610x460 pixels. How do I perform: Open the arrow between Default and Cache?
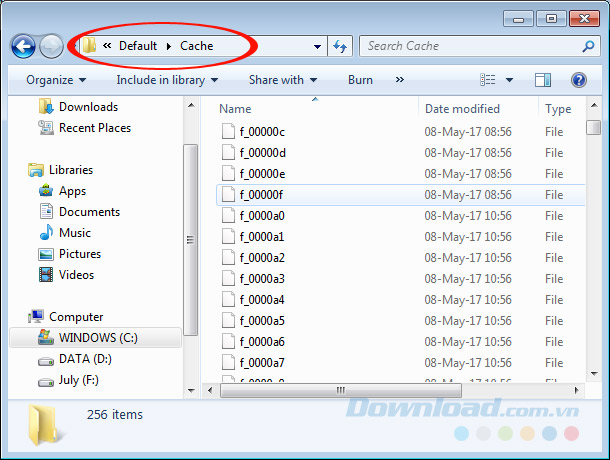tap(169, 46)
